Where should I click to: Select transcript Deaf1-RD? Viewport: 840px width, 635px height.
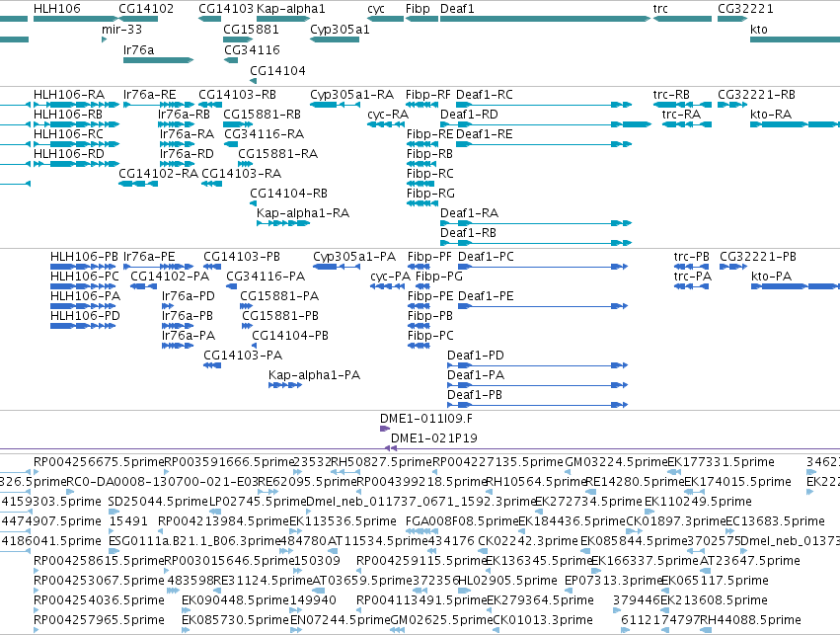[545, 124]
